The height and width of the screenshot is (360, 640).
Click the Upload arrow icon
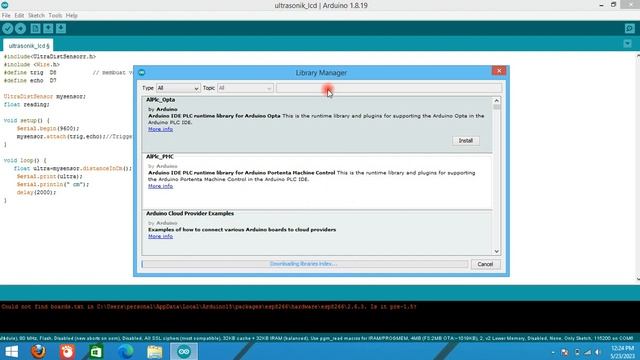20,29
